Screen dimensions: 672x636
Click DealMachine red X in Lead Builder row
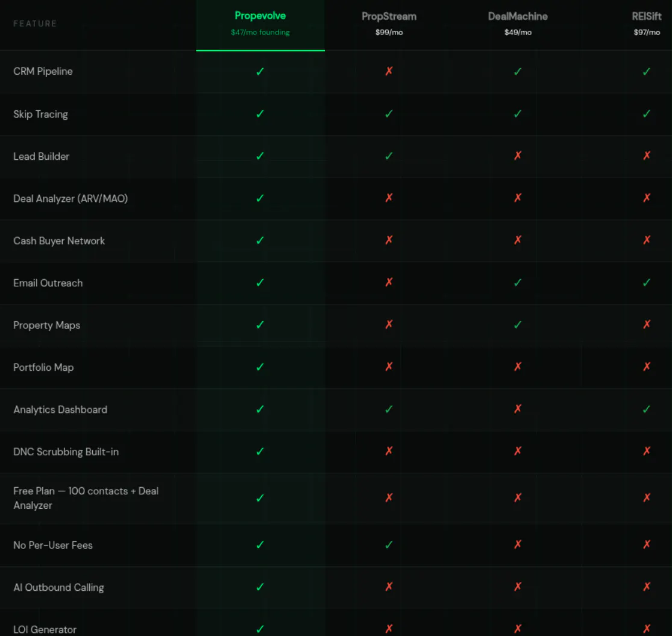click(x=518, y=156)
